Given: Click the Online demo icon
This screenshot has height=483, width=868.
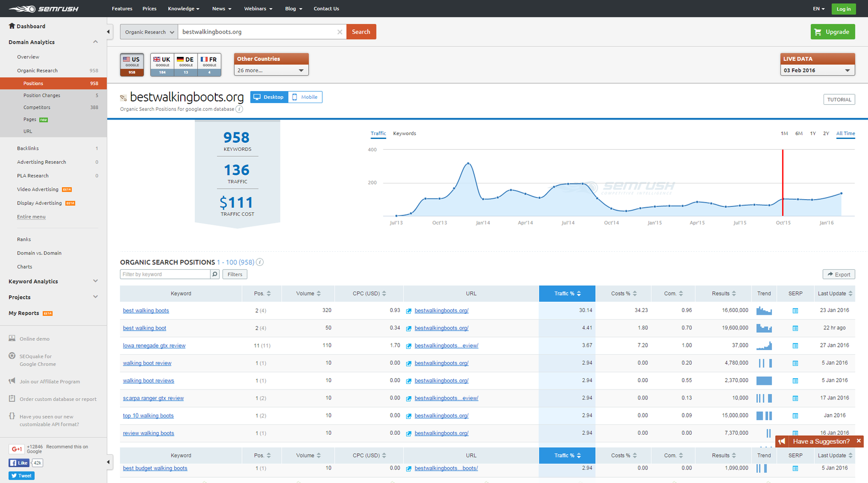Looking at the screenshot, I should (12, 338).
